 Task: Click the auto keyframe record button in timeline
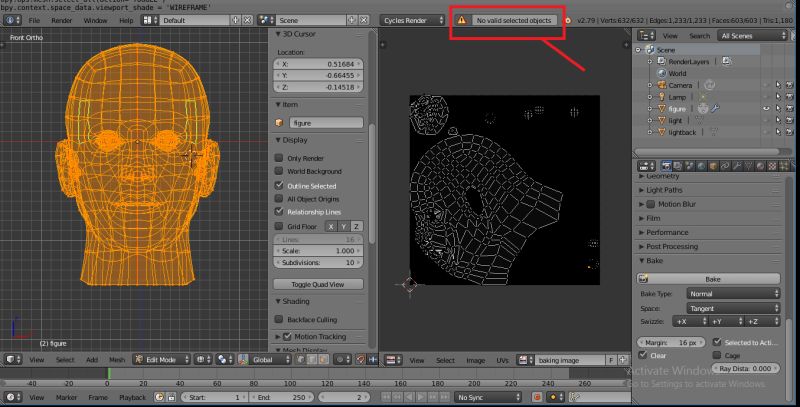pos(537,397)
